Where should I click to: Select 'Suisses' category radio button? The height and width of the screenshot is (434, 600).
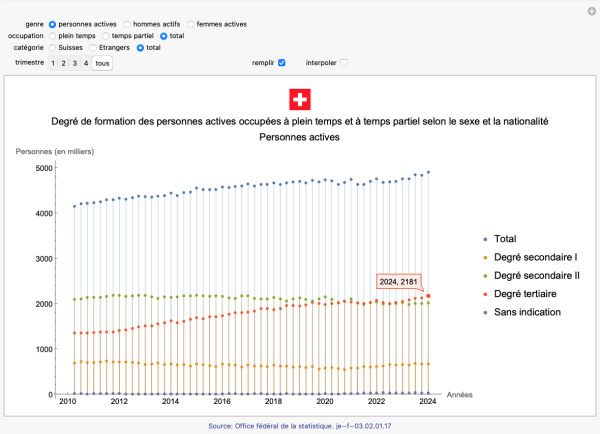click(53, 47)
